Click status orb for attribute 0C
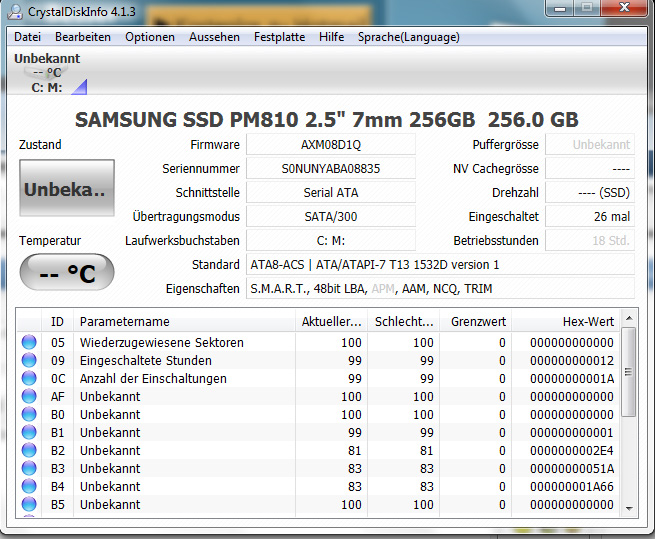Screen dimensions: 655x539 [29, 378]
